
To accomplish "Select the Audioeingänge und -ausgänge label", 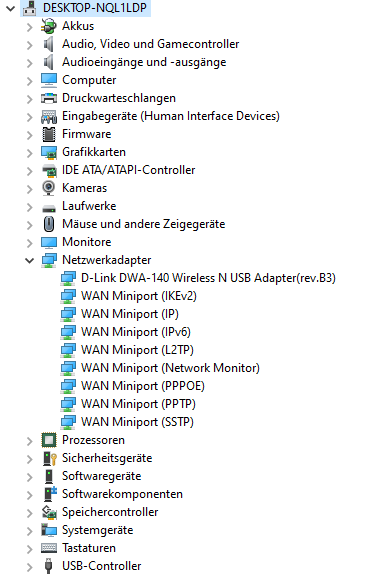I will pyautogui.click(x=144, y=62).
